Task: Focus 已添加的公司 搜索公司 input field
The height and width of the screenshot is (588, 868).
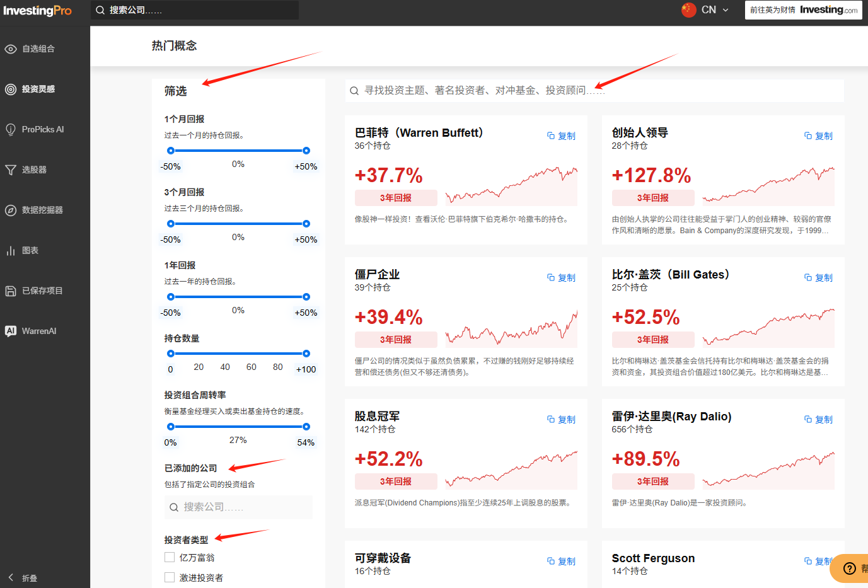Action: pos(238,507)
